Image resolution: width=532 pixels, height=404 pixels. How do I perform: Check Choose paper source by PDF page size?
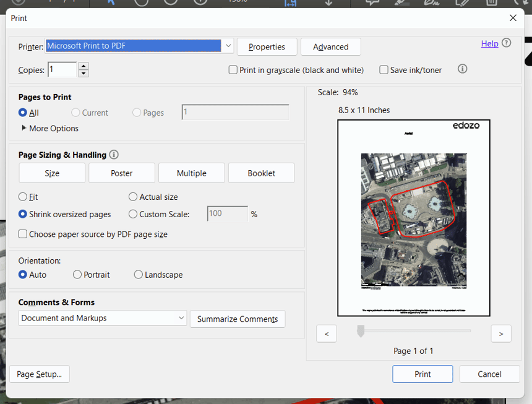[x=23, y=234]
